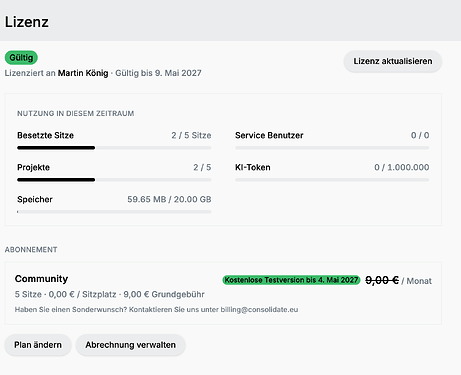This screenshot has height=375, width=461.
Task: Click the Lizenz page heading
Action: pyautogui.click(x=27, y=22)
